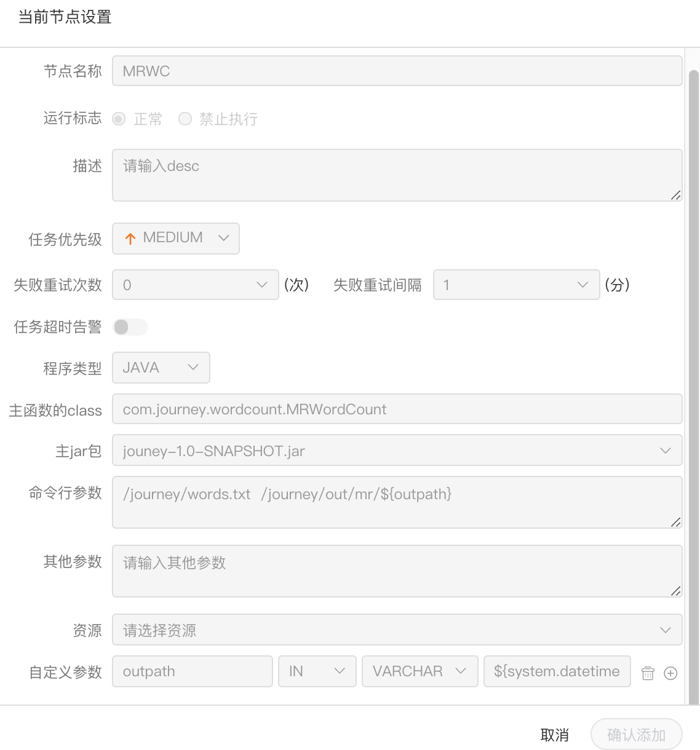Click the 其他参数 text area

coord(397,571)
